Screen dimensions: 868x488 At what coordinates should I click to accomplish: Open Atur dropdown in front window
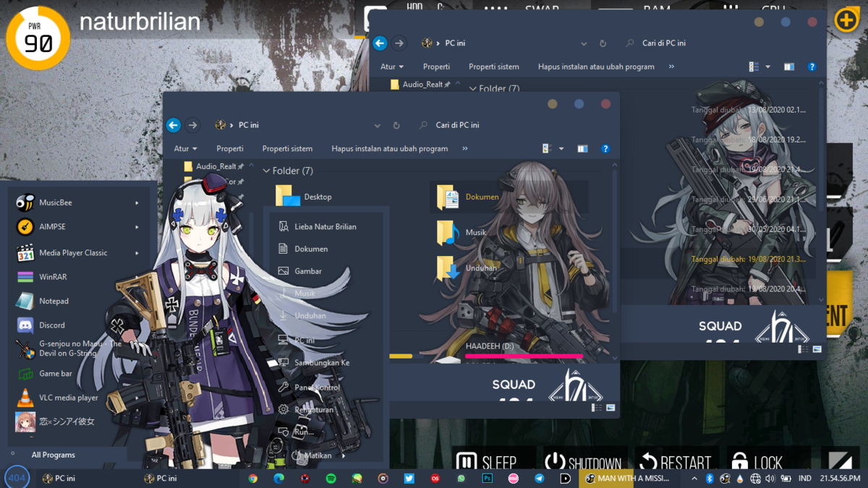(185, 149)
